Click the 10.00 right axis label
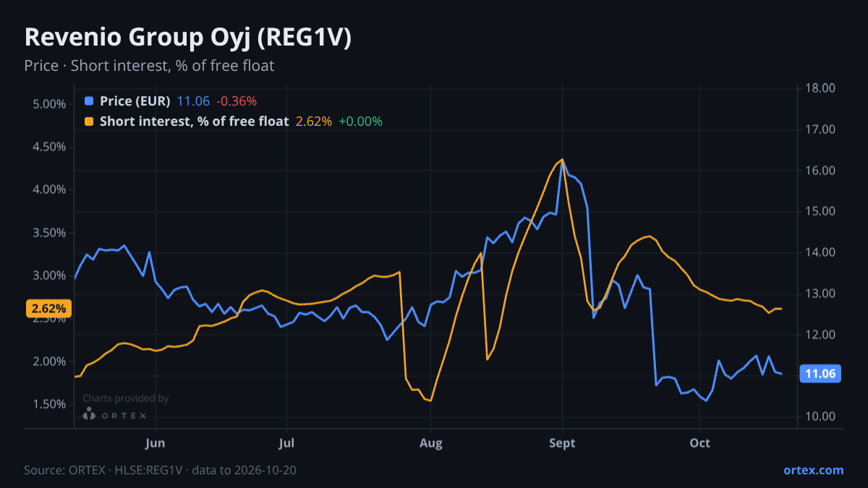Viewport: 868px width, 488px height. point(821,416)
